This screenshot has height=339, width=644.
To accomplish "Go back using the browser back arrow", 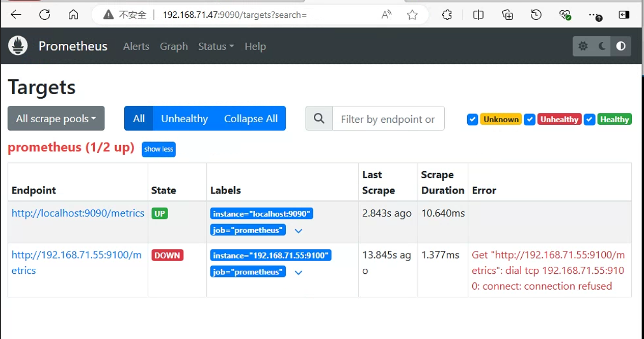I will pos(16,15).
